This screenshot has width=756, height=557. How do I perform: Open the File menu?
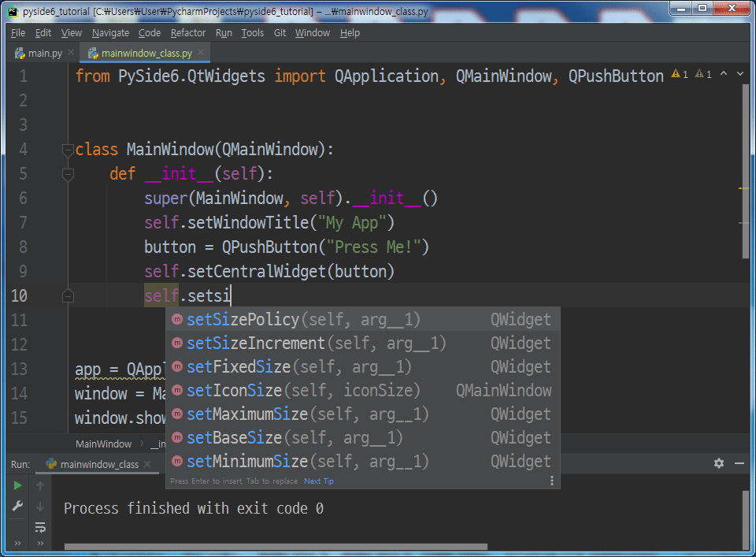point(18,33)
